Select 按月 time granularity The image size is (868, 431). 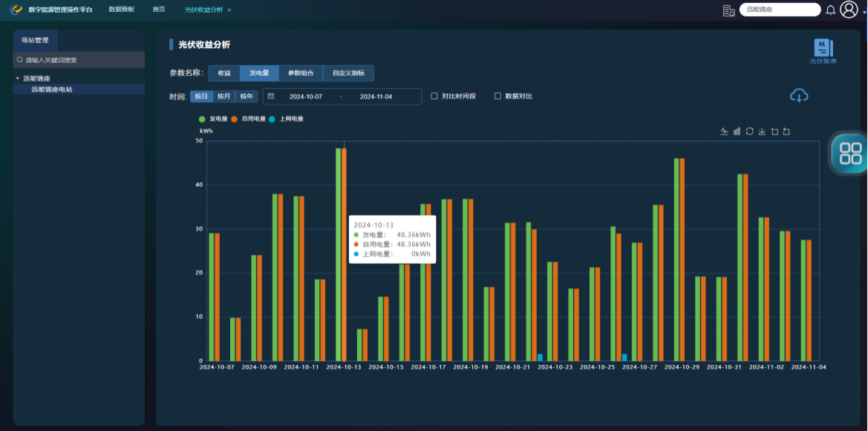click(223, 96)
